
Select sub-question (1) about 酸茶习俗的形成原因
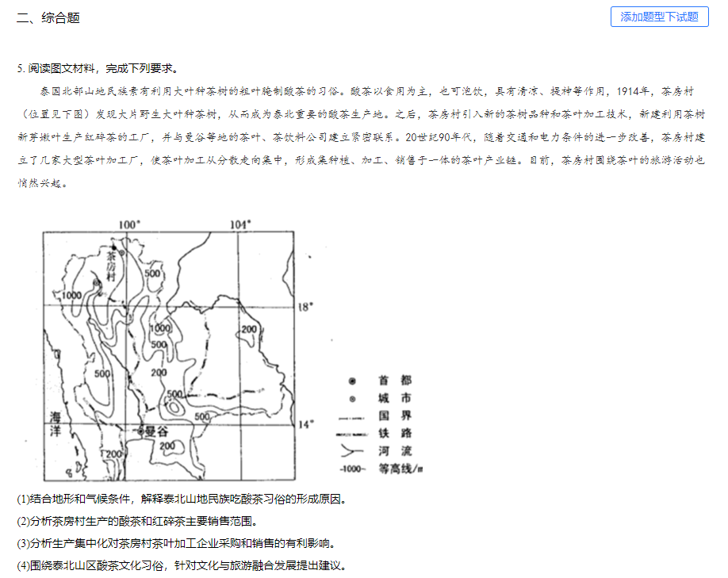[x=182, y=500]
